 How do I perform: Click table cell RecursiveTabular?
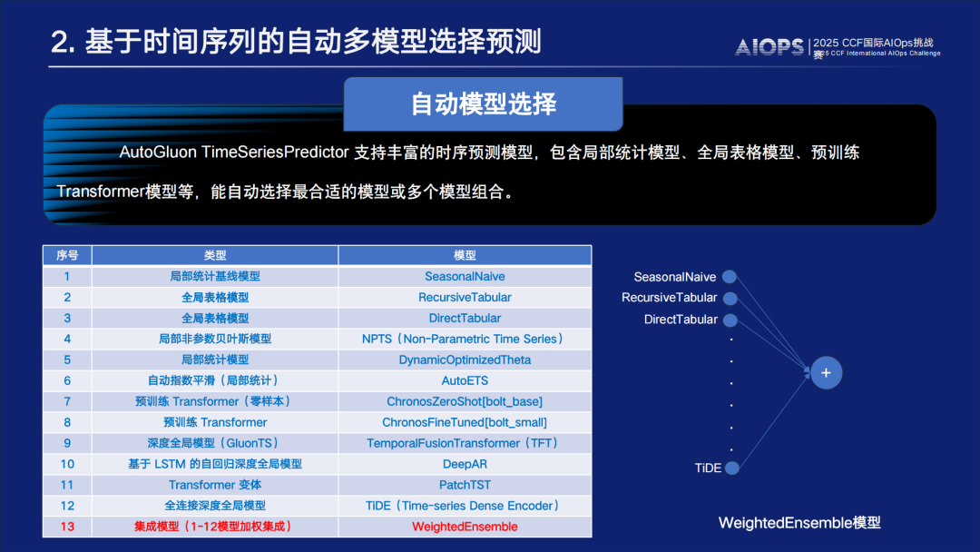coord(465,297)
